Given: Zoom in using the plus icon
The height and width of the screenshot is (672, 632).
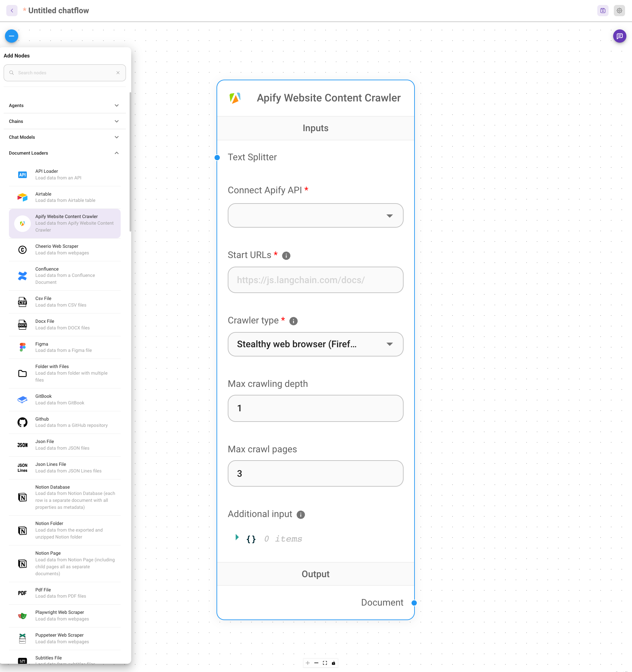Looking at the screenshot, I should coord(307,663).
